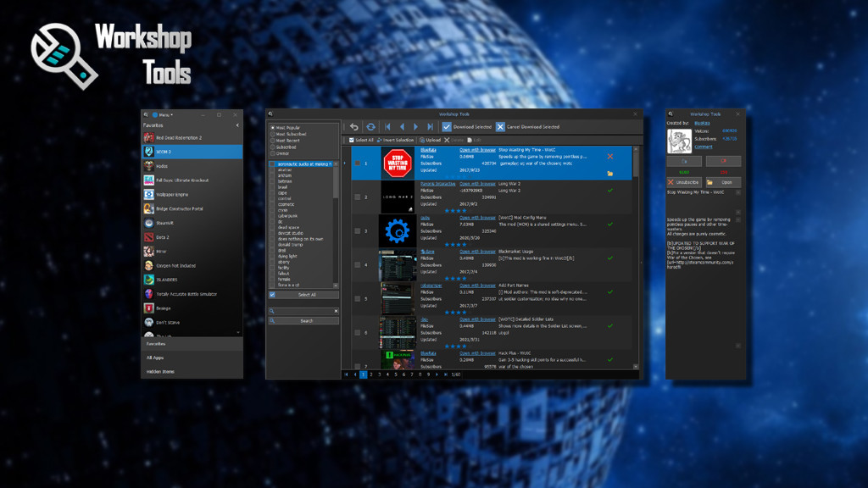Jump to the last page with the skip-forward arrow
This screenshot has width=868, height=488.
[429, 125]
